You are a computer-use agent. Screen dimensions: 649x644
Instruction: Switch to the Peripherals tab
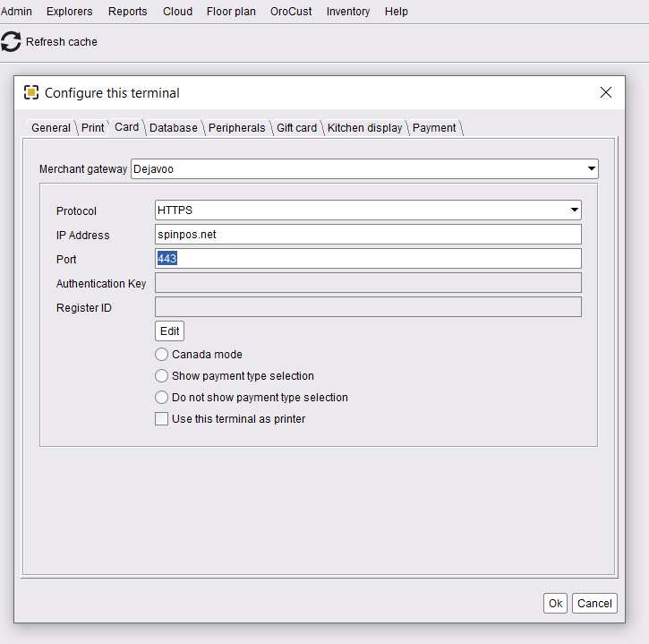[x=236, y=128]
